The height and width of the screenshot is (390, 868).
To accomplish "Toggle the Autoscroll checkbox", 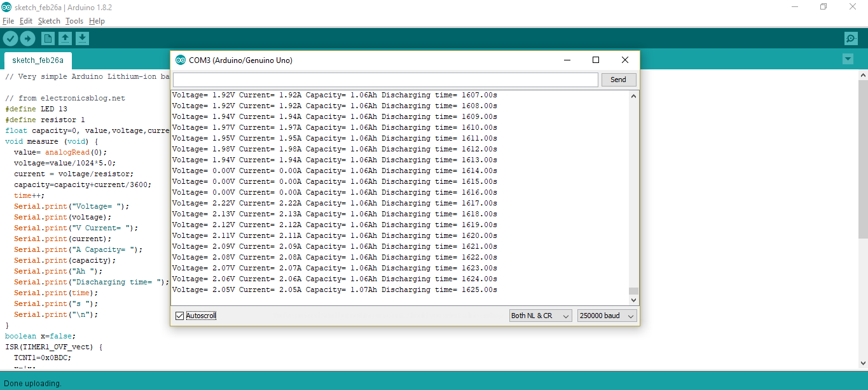I will [x=179, y=316].
